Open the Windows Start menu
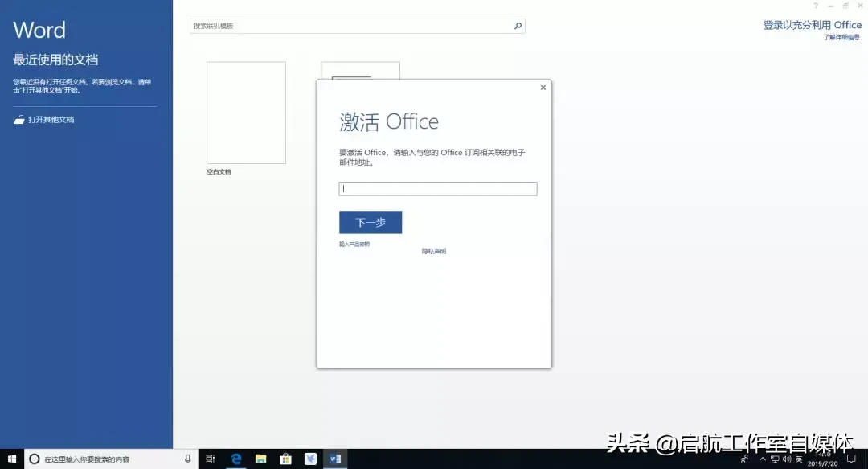This screenshot has height=469, width=868. 12,459
